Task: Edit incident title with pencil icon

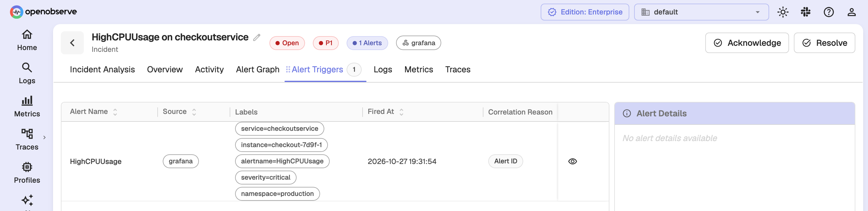Action: point(257,37)
